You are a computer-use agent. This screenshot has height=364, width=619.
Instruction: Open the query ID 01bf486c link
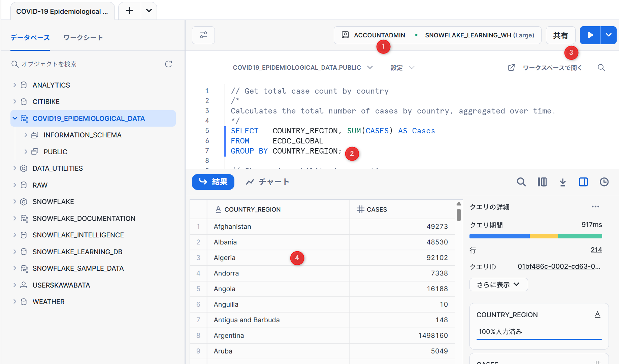click(559, 266)
